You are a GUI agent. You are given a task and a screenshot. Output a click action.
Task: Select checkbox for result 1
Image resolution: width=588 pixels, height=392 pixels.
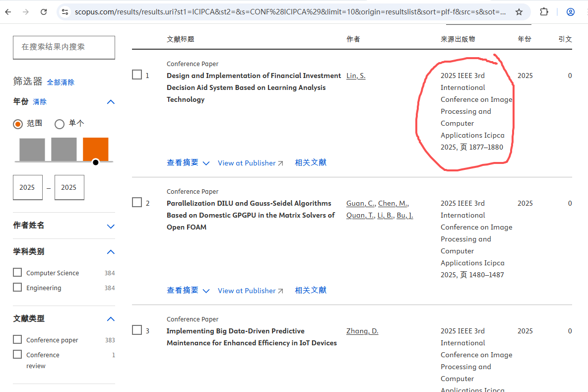point(137,75)
